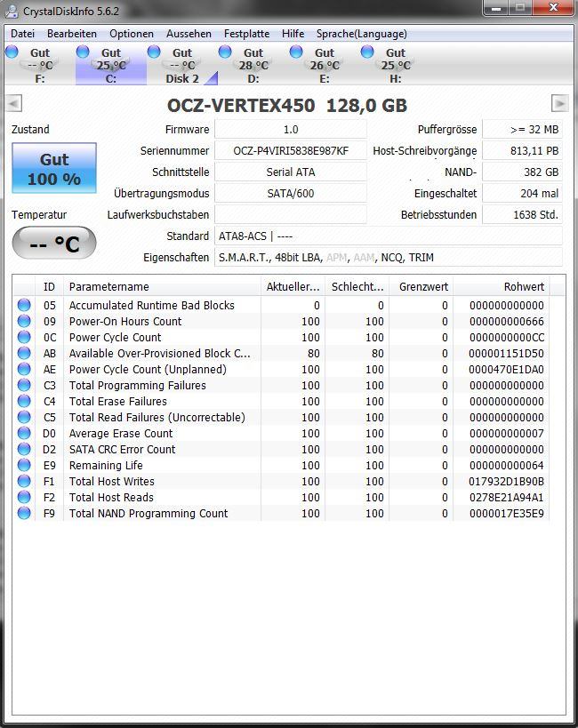Click Host-Schreibvorgänge value 813,11 PB
This screenshot has height=728, width=578.
click(x=522, y=151)
